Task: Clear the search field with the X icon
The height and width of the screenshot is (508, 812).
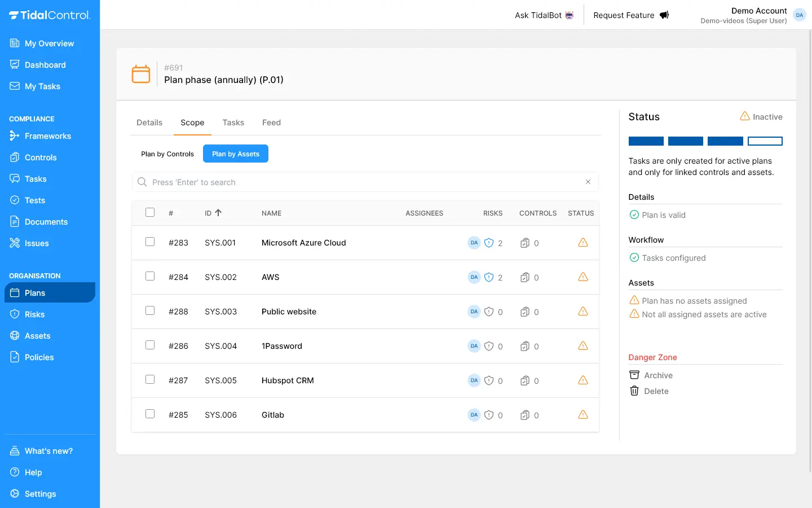Action: coord(588,182)
